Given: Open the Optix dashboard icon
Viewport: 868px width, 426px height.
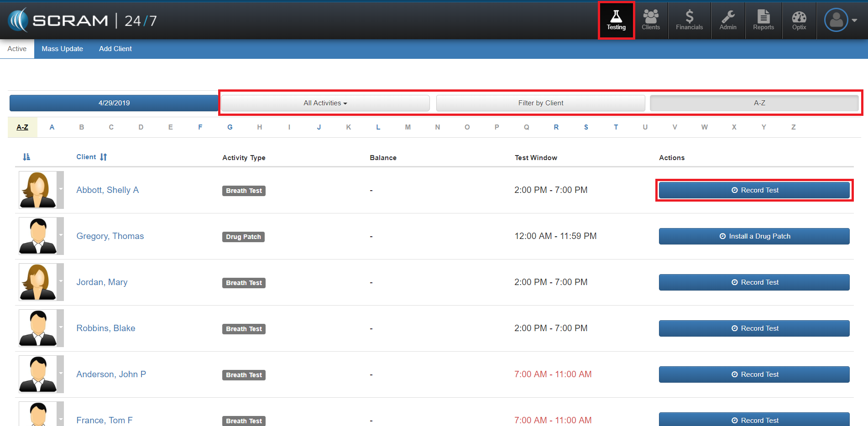Looking at the screenshot, I should click(x=799, y=20).
